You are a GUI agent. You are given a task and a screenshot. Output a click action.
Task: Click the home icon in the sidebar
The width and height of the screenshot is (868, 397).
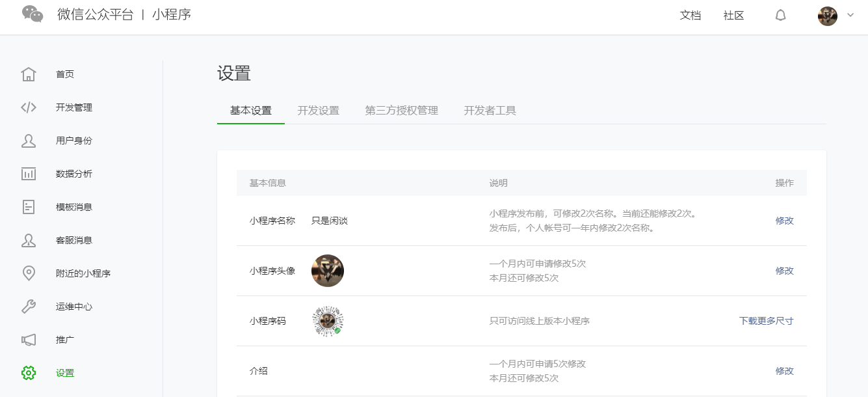coord(29,74)
